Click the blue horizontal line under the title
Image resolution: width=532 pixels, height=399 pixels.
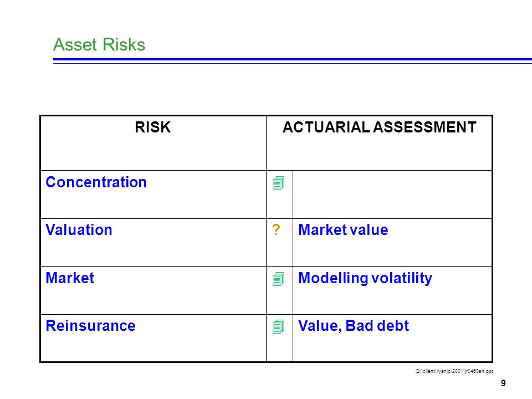(293, 59)
